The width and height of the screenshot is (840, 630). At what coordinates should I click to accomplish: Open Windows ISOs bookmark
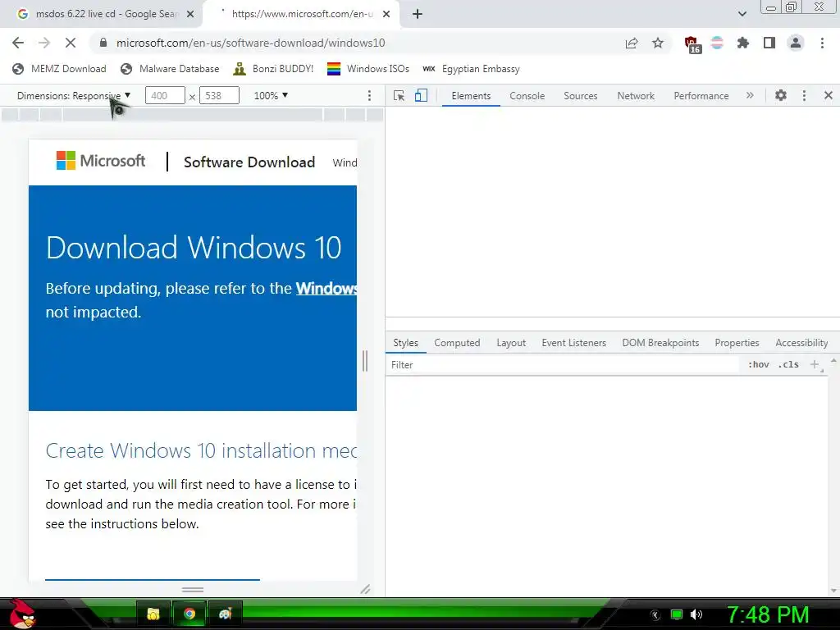pyautogui.click(x=368, y=69)
